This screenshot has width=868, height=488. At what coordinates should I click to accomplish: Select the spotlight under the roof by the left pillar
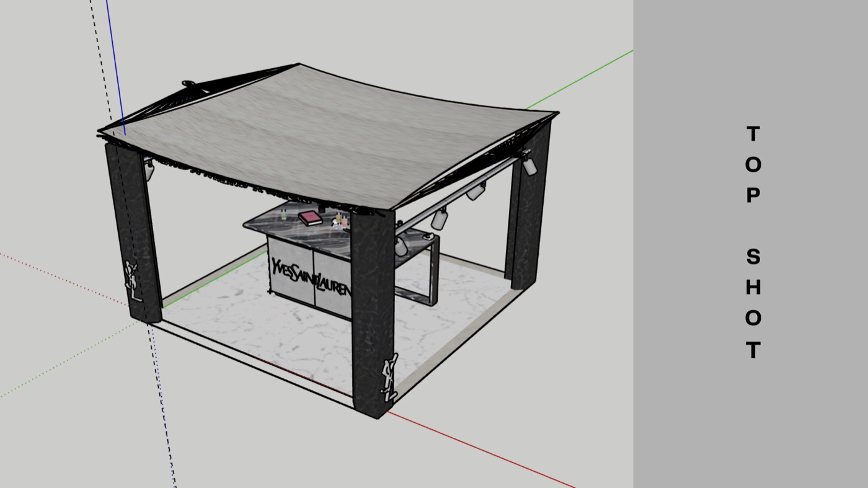tap(149, 169)
